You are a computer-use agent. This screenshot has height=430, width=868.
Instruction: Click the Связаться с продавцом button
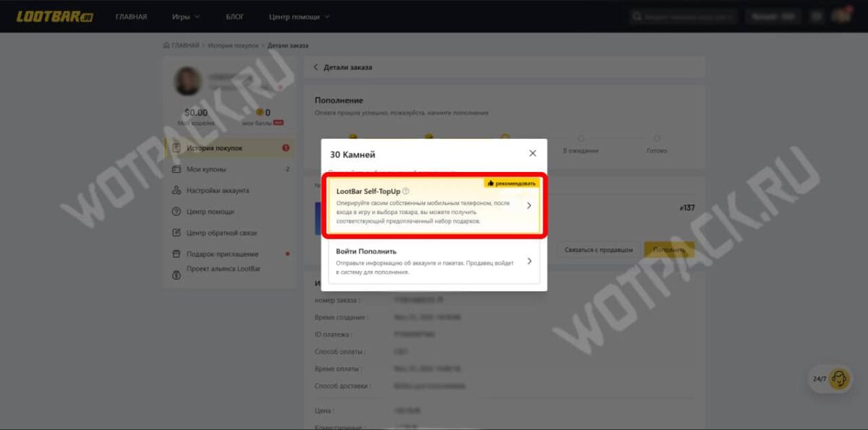pos(598,249)
